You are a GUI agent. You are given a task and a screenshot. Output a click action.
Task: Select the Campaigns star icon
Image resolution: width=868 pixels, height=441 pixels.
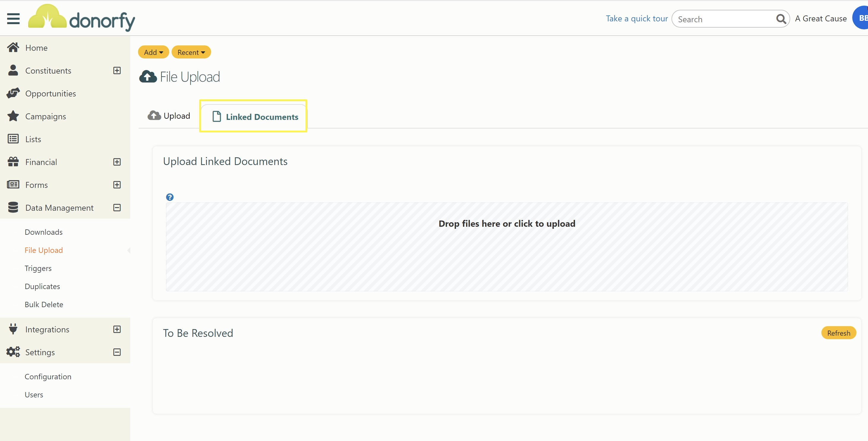click(13, 116)
